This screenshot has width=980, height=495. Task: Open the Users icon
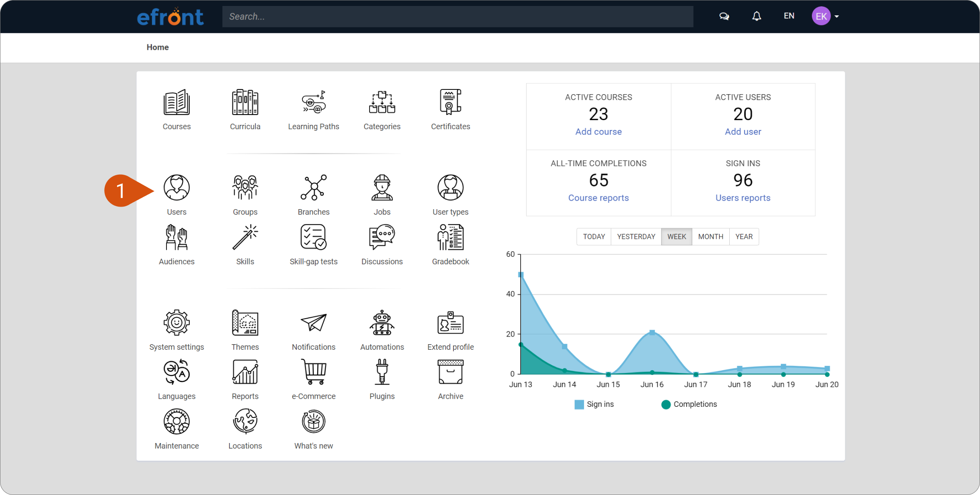point(177,187)
